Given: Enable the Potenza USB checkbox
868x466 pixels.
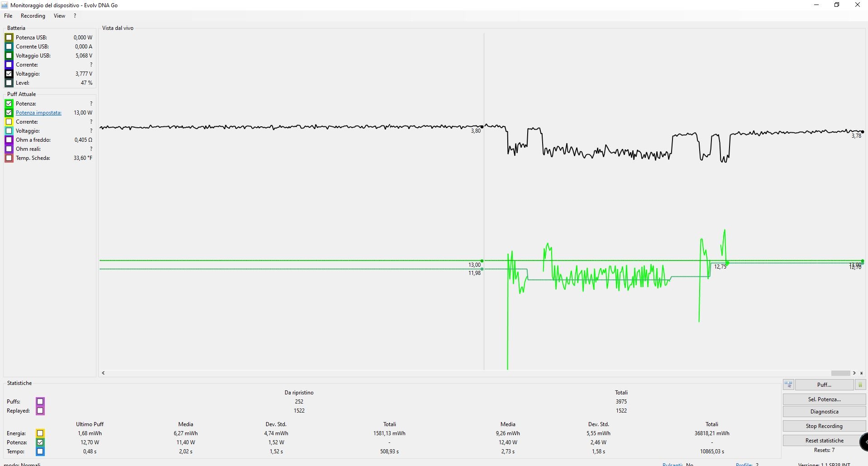Looking at the screenshot, I should pyautogui.click(x=9, y=38).
